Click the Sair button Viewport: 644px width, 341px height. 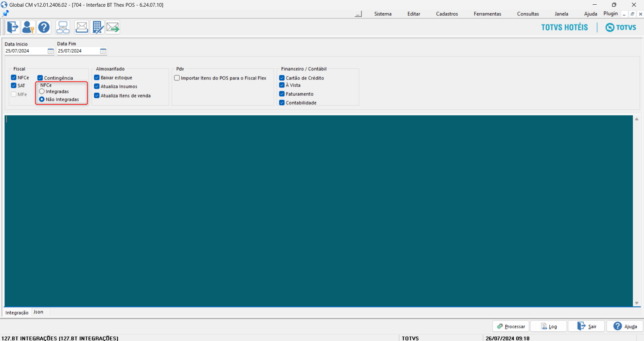pyautogui.click(x=587, y=326)
